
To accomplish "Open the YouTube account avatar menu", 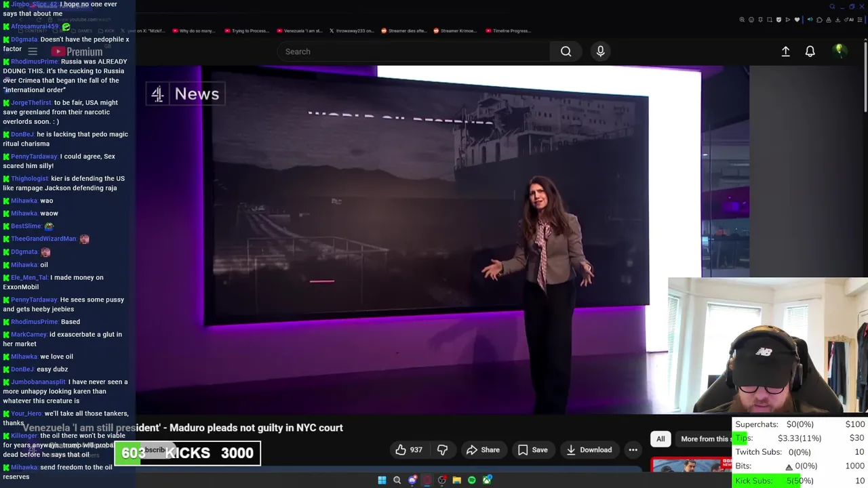I will [840, 51].
